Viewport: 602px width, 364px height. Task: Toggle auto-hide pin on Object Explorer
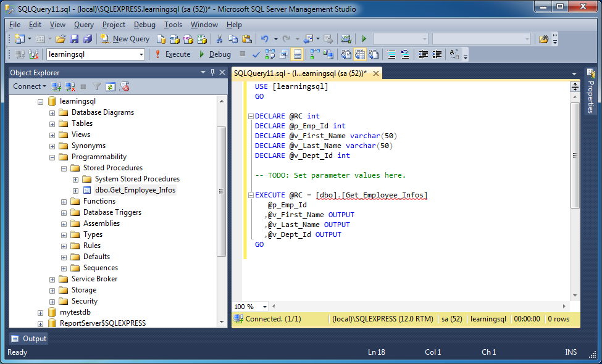coord(212,72)
